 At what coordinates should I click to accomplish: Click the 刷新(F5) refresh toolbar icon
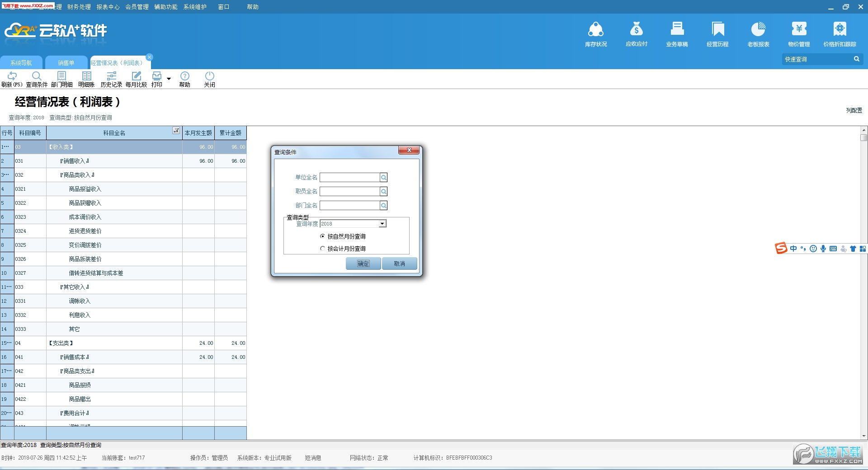pyautogui.click(x=12, y=79)
